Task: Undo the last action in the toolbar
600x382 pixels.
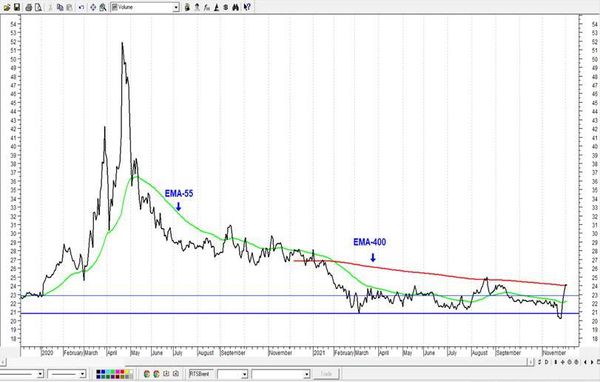Action: [81, 7]
